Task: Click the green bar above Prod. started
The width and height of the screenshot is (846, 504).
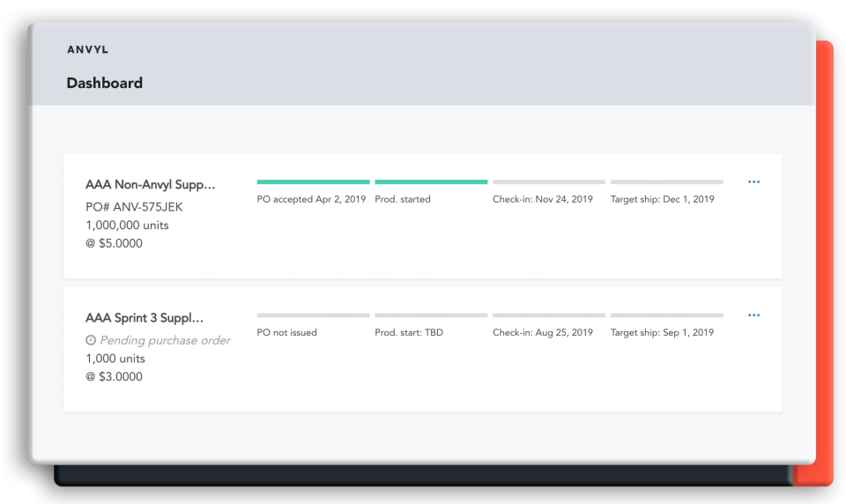Action: point(431,182)
